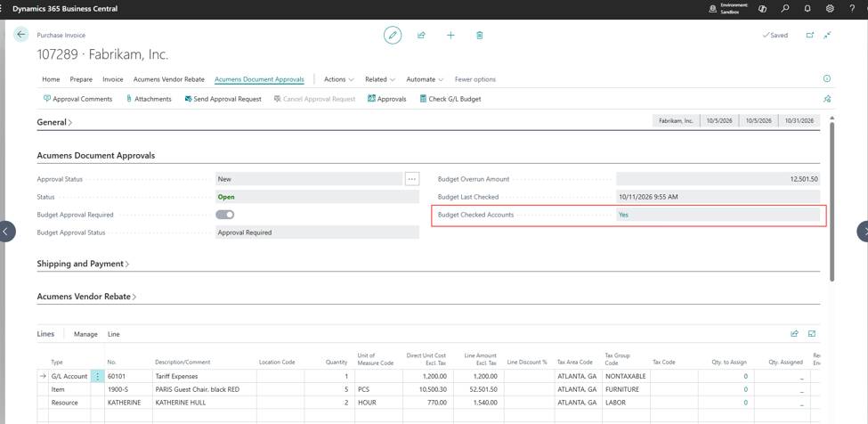Select Acumens Document Approvals tab
This screenshot has width=868, height=424.
pyautogui.click(x=260, y=79)
